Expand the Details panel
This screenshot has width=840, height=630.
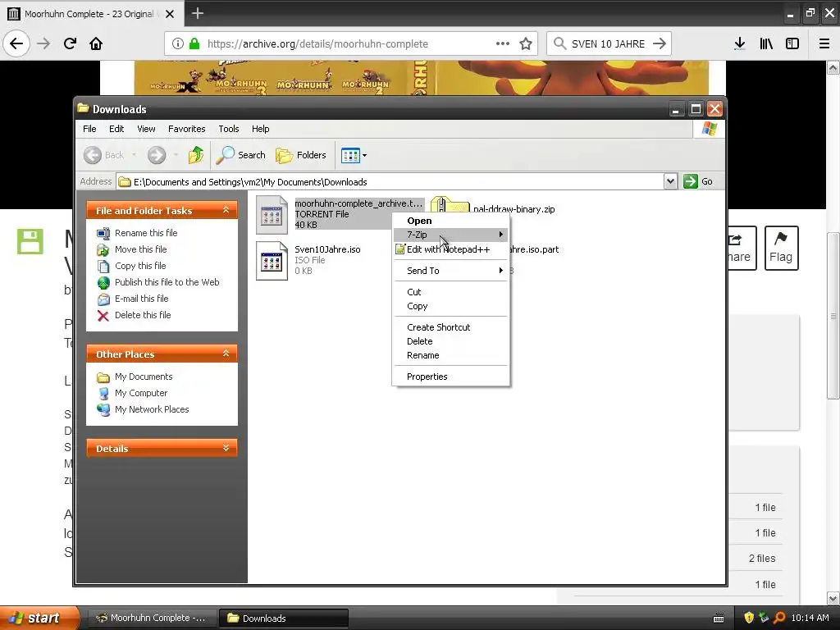point(226,448)
